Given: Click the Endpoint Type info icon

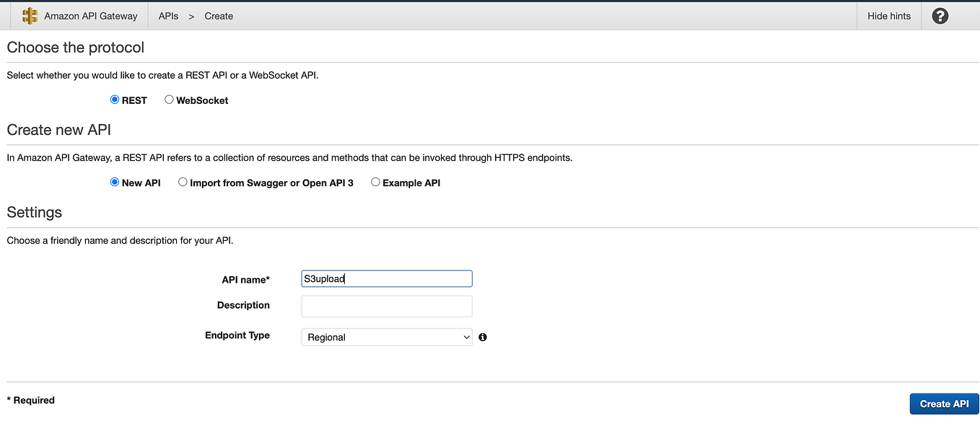Looking at the screenshot, I should (483, 337).
